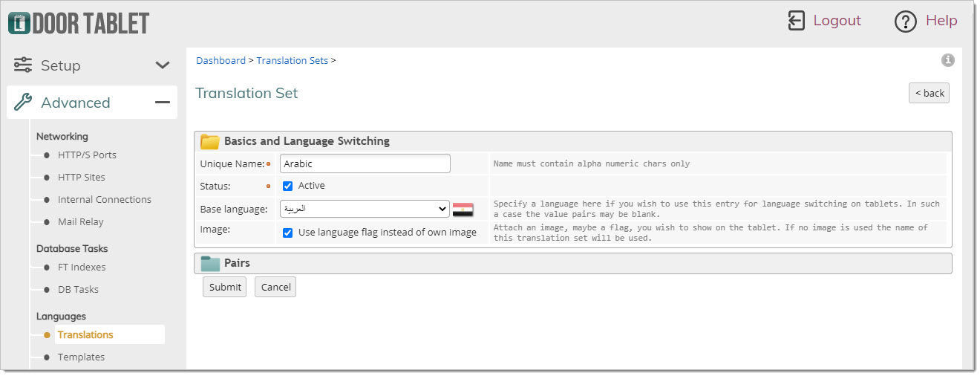980x376 pixels.
Task: Open the Base language dropdown
Action: [365, 209]
